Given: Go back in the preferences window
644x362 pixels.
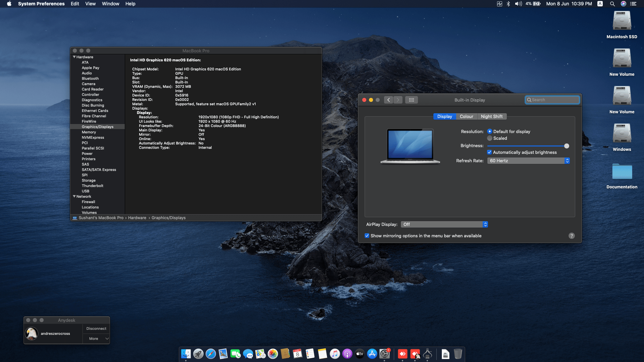Looking at the screenshot, I should pyautogui.click(x=388, y=100).
